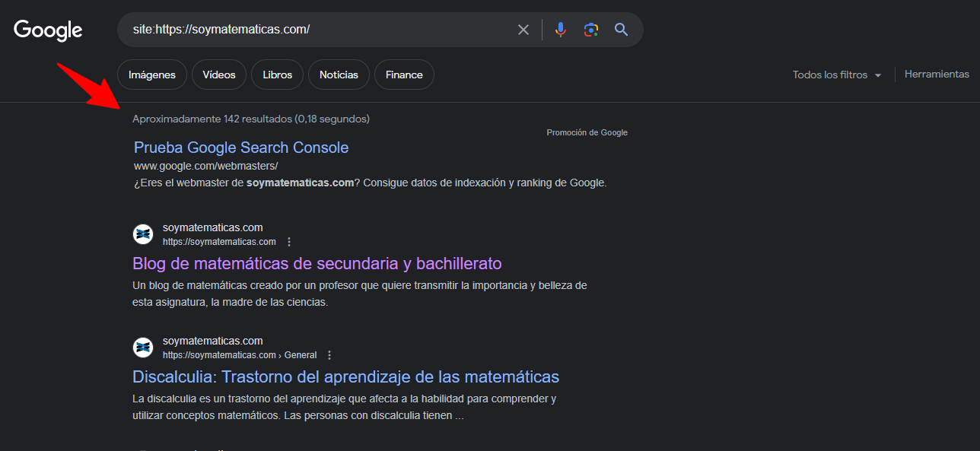This screenshot has width=980, height=451.
Task: Start a voice search with the microphone
Action: pyautogui.click(x=561, y=30)
